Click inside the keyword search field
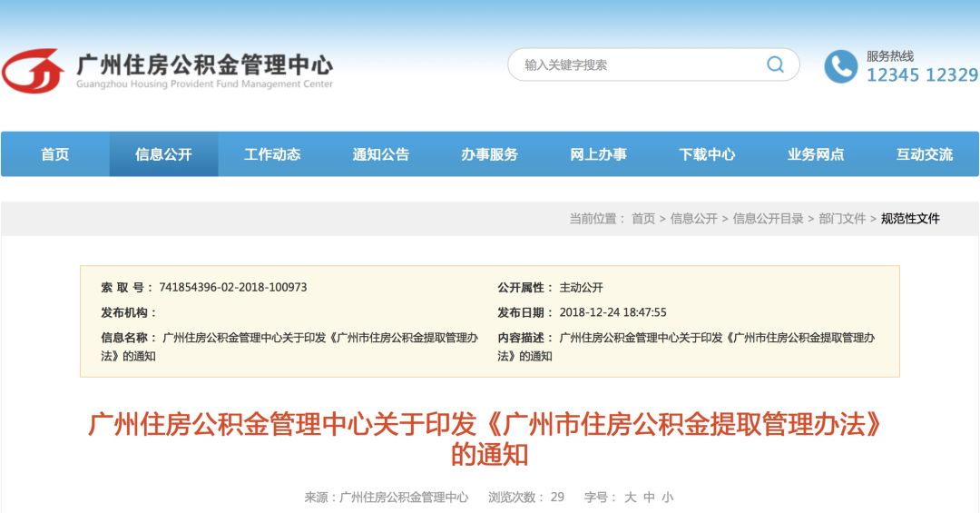980x513 pixels. (x=634, y=64)
